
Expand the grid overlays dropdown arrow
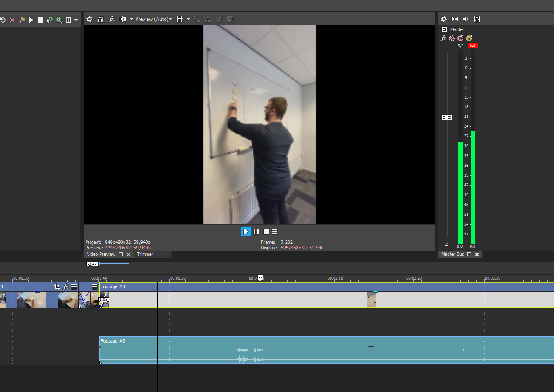pos(188,19)
